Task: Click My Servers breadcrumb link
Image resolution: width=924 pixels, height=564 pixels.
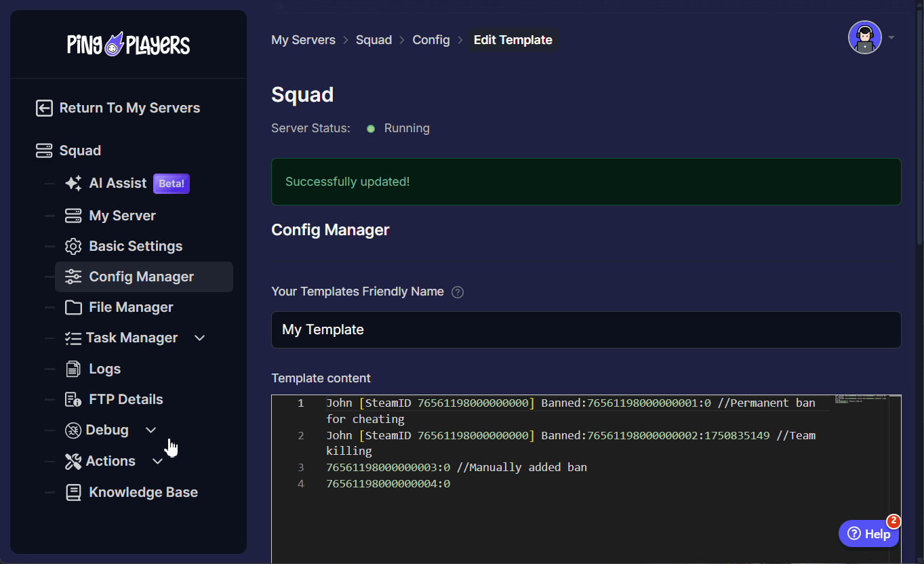Action: (x=303, y=40)
